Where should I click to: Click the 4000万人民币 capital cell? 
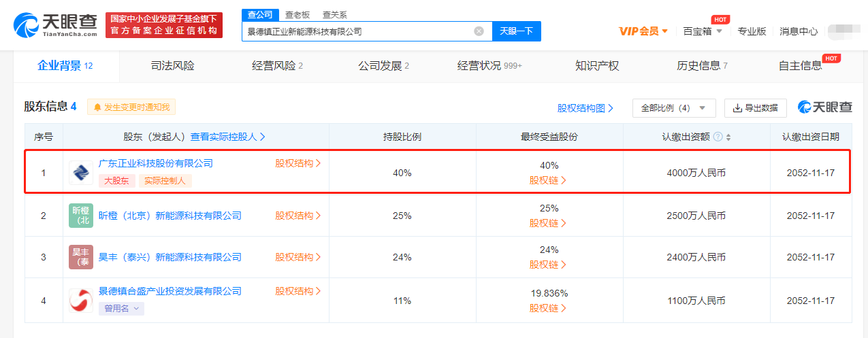point(696,173)
